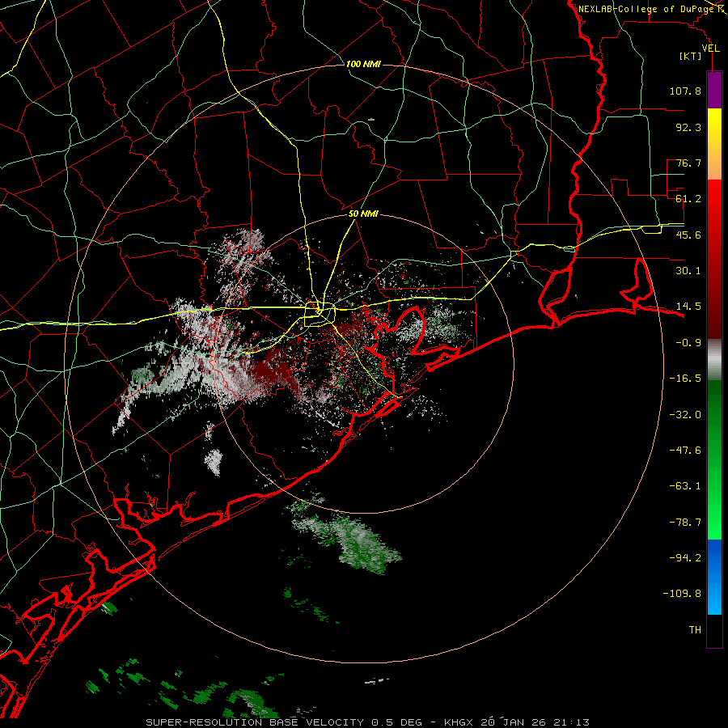Image resolution: width=728 pixels, height=728 pixels.
Task: Select the -78.7 scale value
Action: [x=685, y=523]
